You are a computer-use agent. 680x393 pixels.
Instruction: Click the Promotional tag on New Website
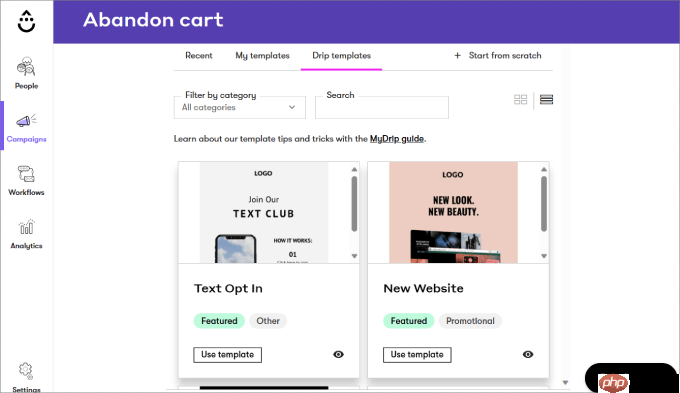[x=470, y=321]
